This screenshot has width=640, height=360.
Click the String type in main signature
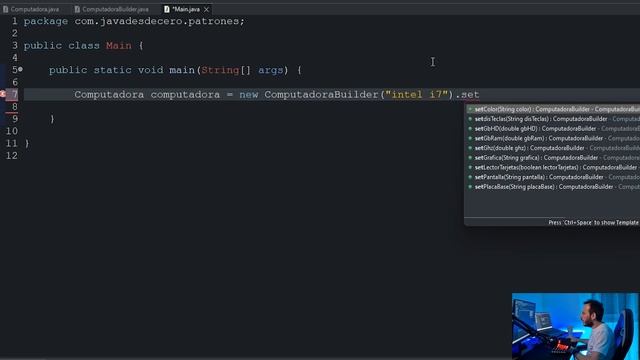tap(220, 70)
